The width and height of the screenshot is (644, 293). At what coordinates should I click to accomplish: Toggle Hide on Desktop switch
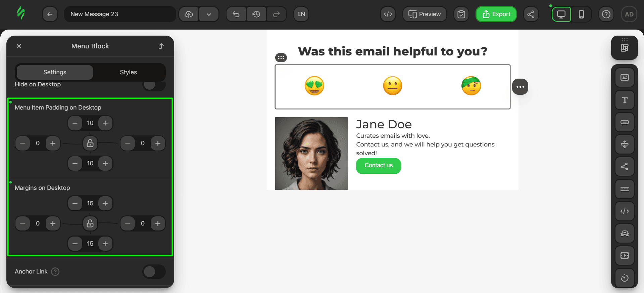[x=154, y=85]
